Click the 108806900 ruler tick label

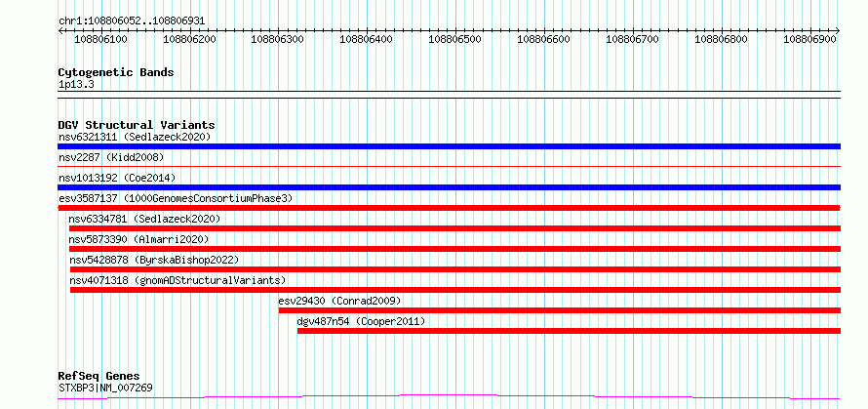(x=810, y=39)
